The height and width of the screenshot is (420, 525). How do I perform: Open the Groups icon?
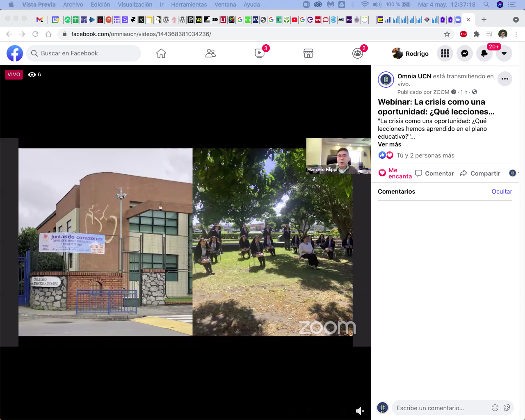point(358,53)
